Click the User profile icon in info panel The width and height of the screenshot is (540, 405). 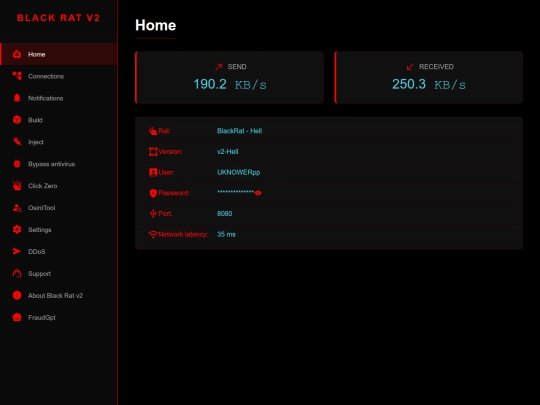coord(153,172)
